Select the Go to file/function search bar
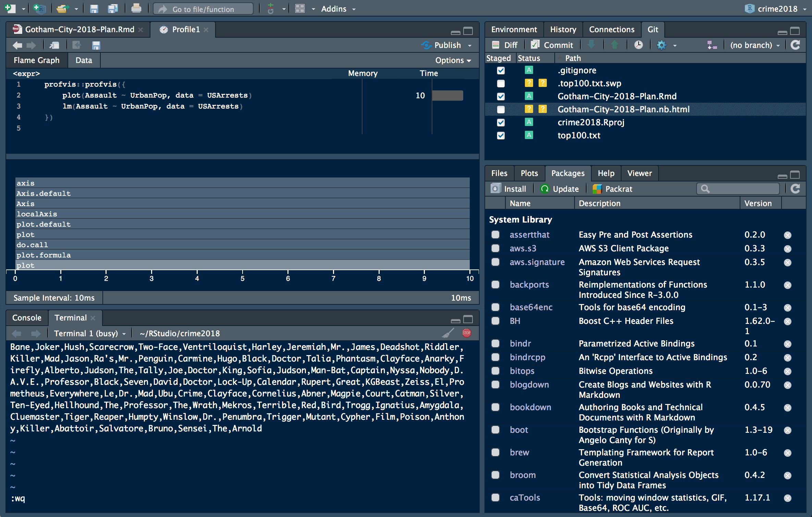Viewport: 812px width, 517px height. click(202, 8)
